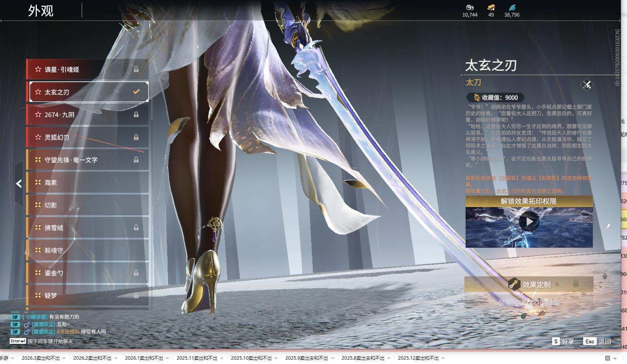
Task: Click the star rarity icon beside 灵狐幻刃
Action: tap(38, 137)
